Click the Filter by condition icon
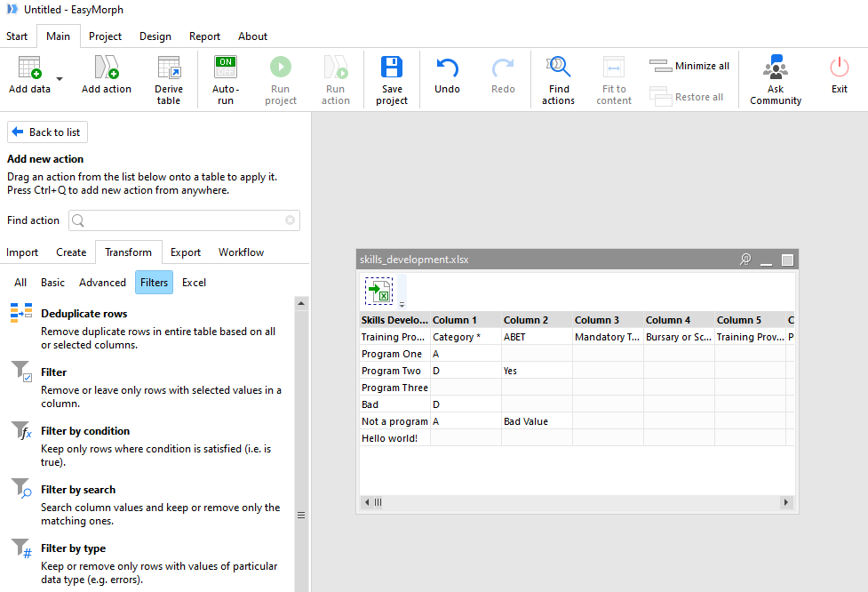 tap(21, 430)
